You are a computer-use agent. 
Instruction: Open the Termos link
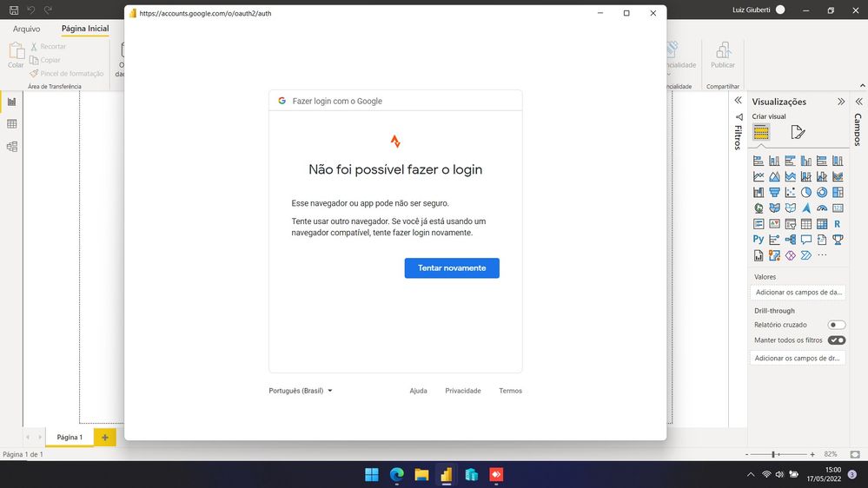510,391
